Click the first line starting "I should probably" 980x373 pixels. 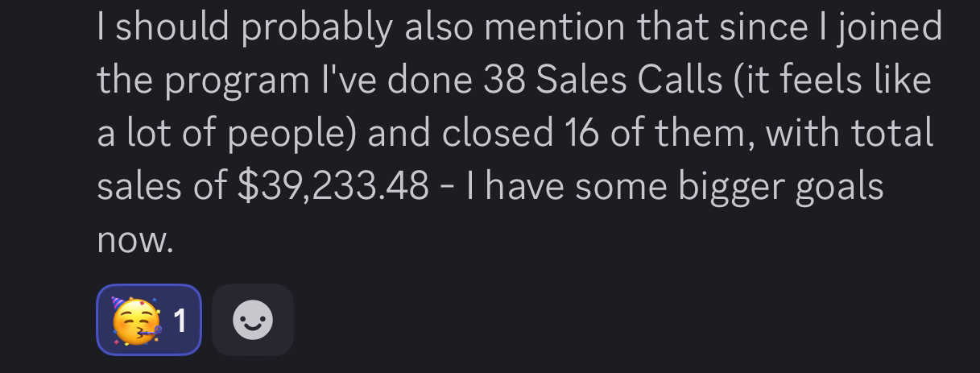(x=519, y=28)
